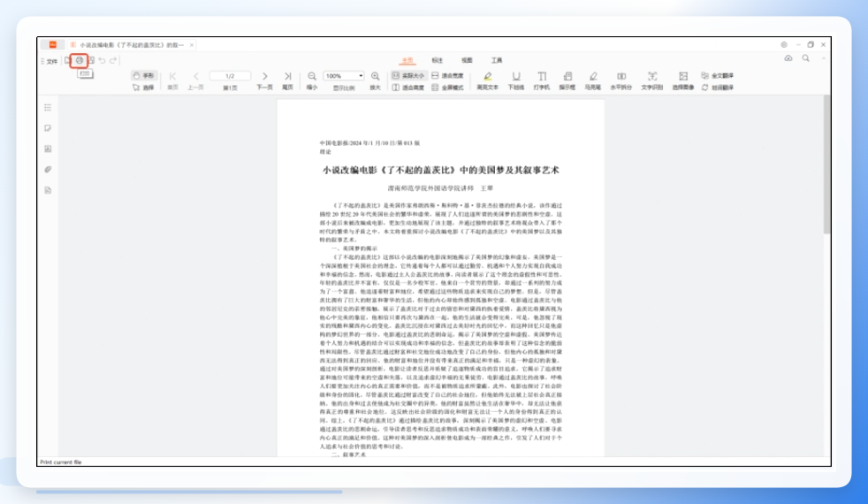Select the 手形 hand tool
Viewport: 868px width, 504px height.
(x=144, y=75)
